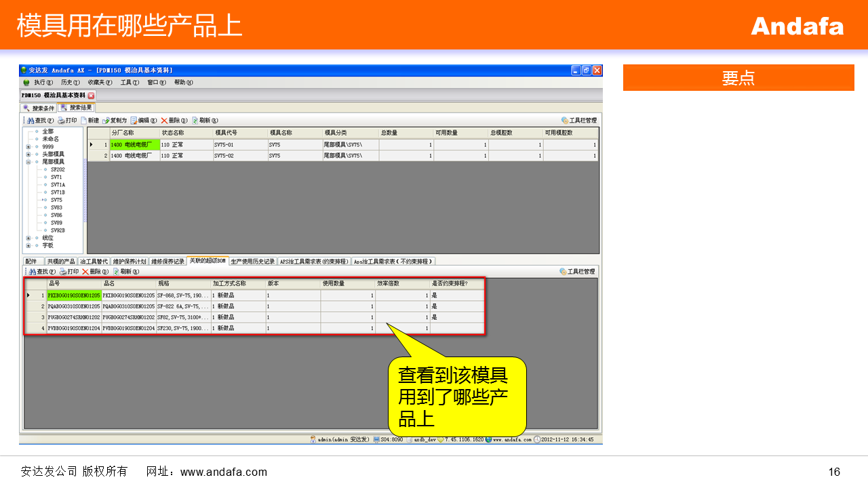Viewport: 868px width, 488px height.
Task: Select product PQAB0G0310S0EN01205 row cell
Action: 73,306
